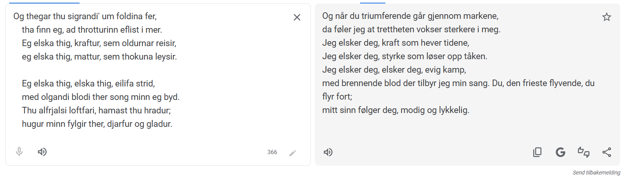
Task: Click translated line 'Og når du triumferende'
Action: [410, 16]
